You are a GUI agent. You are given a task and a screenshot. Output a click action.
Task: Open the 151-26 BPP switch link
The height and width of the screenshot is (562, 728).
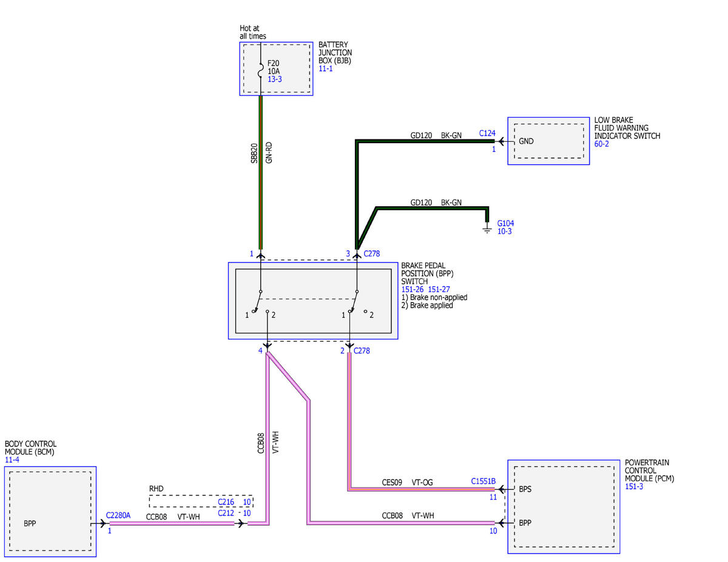(x=413, y=290)
